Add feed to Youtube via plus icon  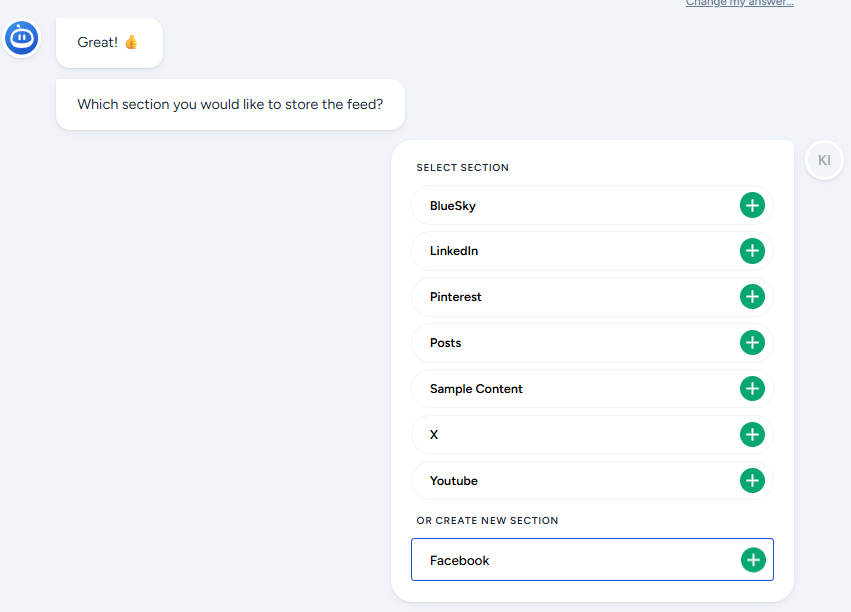(x=752, y=481)
